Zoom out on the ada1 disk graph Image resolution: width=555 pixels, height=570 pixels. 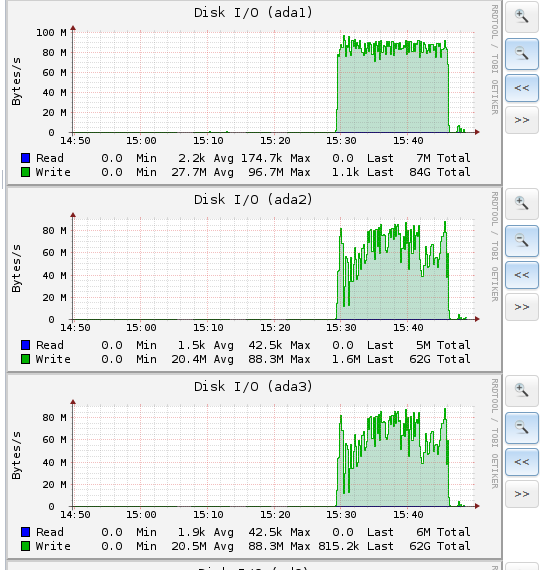(522, 54)
